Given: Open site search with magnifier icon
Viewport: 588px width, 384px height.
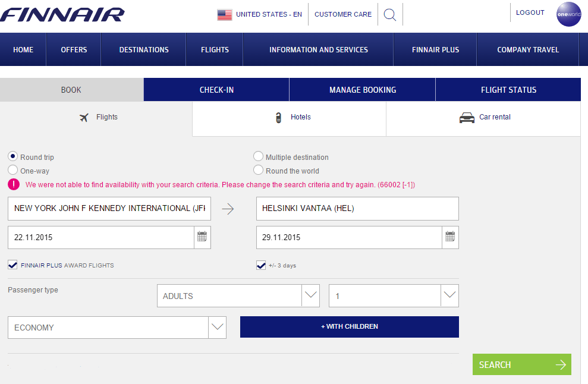Looking at the screenshot, I should pos(390,15).
